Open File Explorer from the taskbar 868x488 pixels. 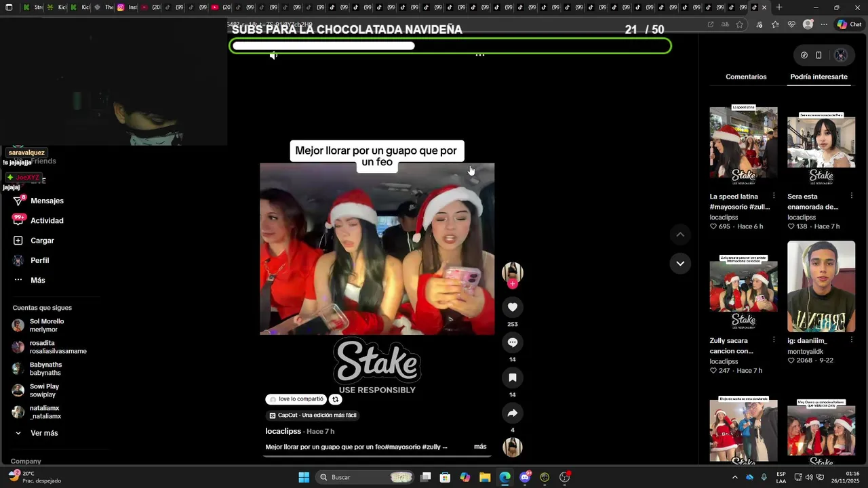click(x=485, y=477)
